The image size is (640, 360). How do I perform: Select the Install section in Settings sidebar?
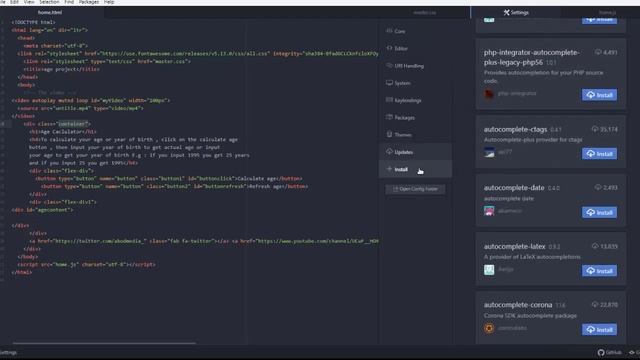coord(415,169)
